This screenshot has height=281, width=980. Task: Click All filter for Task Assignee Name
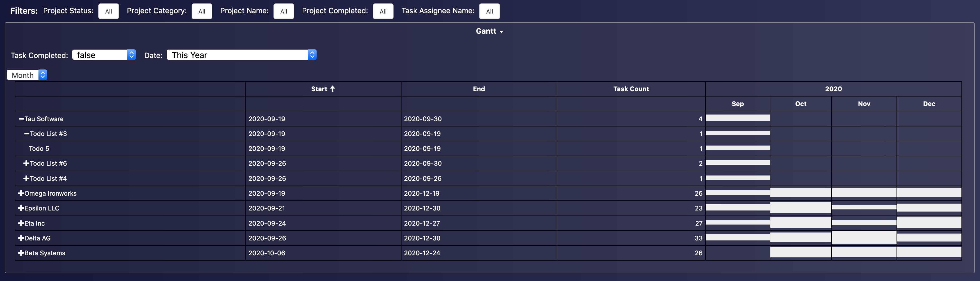[490, 11]
